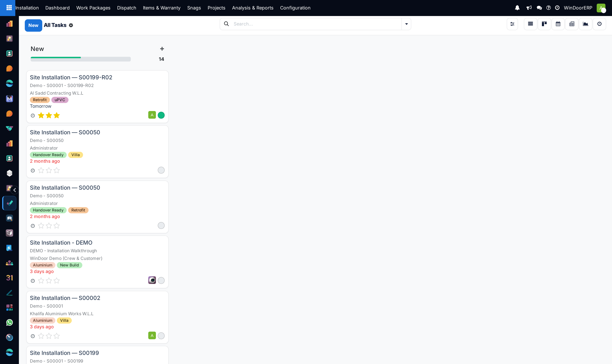The width and height of the screenshot is (612, 364).
Task: Toggle third star on Site Installation - DEMO card
Action: 57,281
